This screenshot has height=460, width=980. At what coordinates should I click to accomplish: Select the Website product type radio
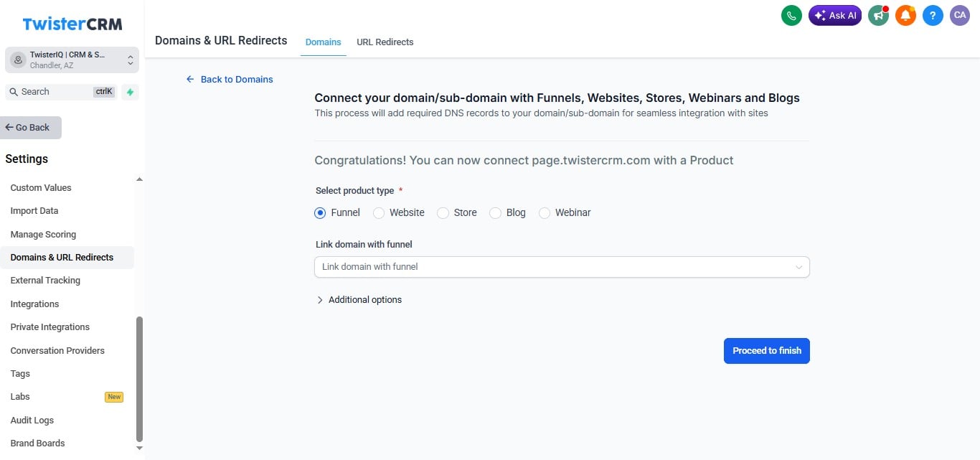tap(379, 213)
